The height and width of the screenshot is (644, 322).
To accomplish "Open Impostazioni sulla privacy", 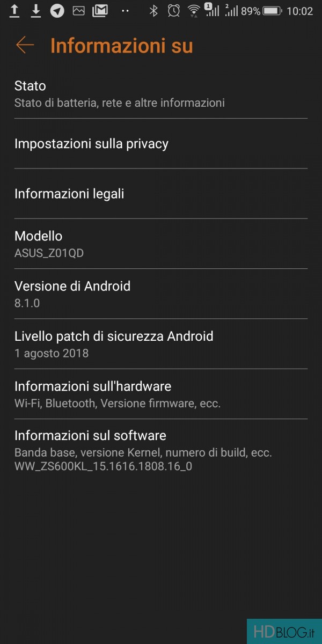I will click(161, 143).
